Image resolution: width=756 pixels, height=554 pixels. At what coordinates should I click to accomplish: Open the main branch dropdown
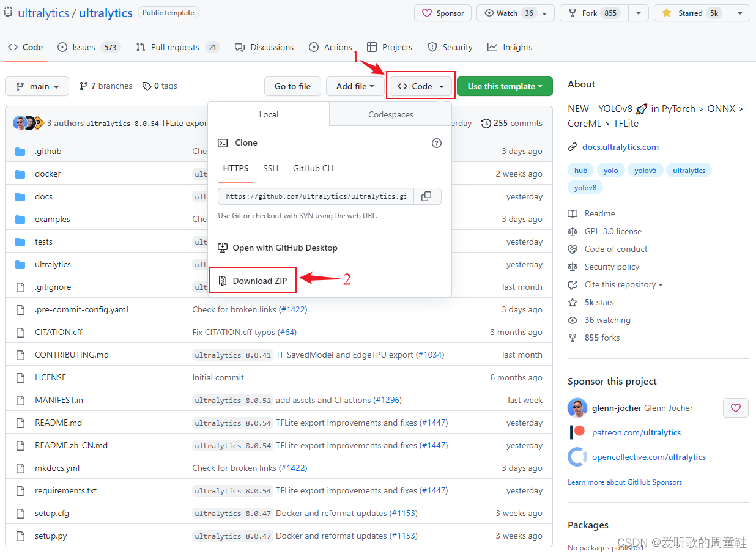click(x=37, y=86)
